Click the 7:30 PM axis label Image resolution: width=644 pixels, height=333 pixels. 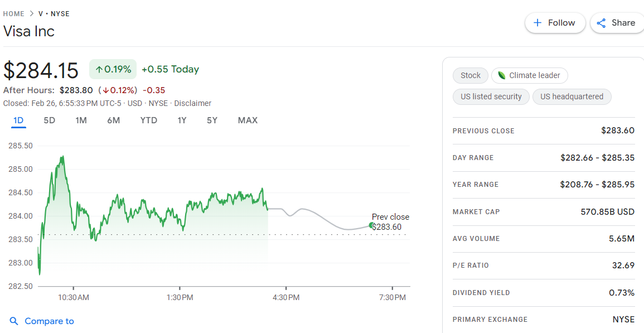click(393, 298)
